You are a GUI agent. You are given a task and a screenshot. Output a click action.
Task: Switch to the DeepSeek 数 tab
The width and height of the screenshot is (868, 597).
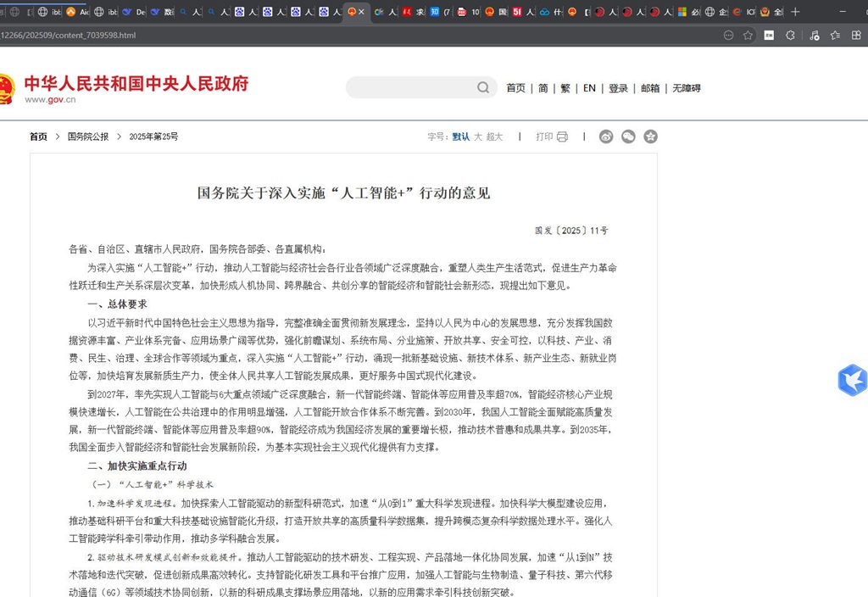162,12
